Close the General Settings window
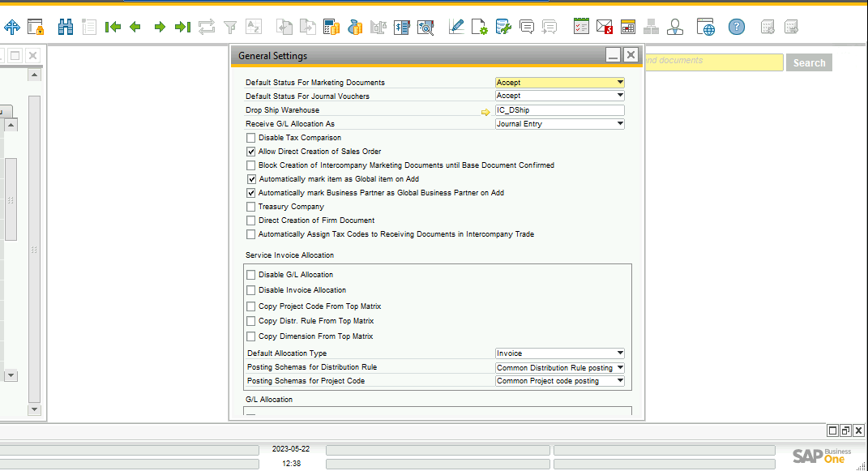Screen dimensions: 868x471 tap(631, 55)
